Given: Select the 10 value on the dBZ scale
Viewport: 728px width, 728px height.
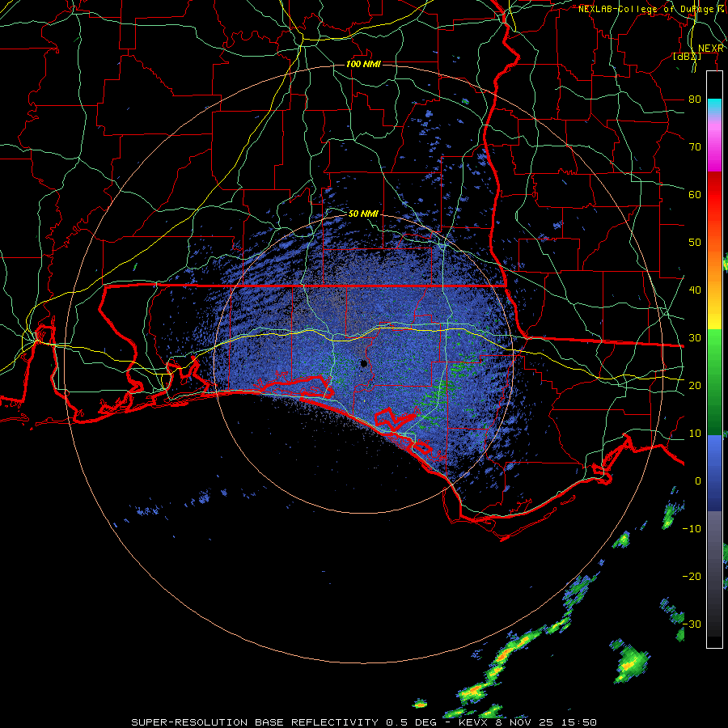Looking at the screenshot, I should pyautogui.click(x=695, y=434).
